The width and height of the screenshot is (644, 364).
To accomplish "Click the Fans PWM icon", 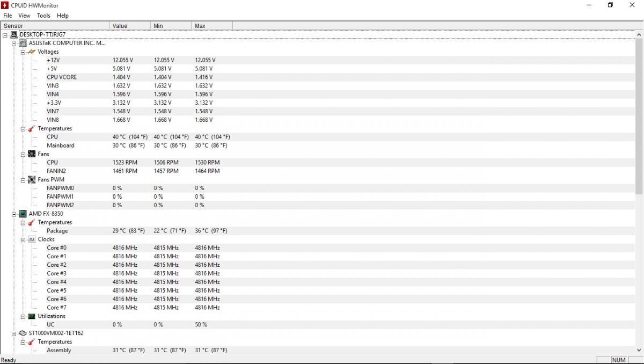I will point(32,179).
